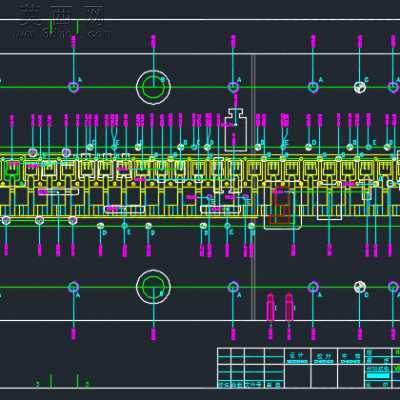Select the solid cyan bar in the title block
This screenshot has height=400, width=400.
[x=378, y=376]
